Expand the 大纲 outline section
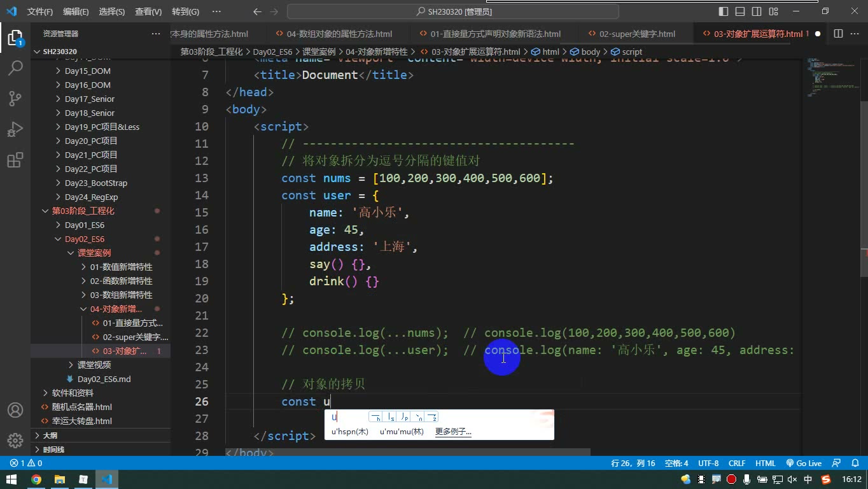 pyautogui.click(x=101, y=436)
